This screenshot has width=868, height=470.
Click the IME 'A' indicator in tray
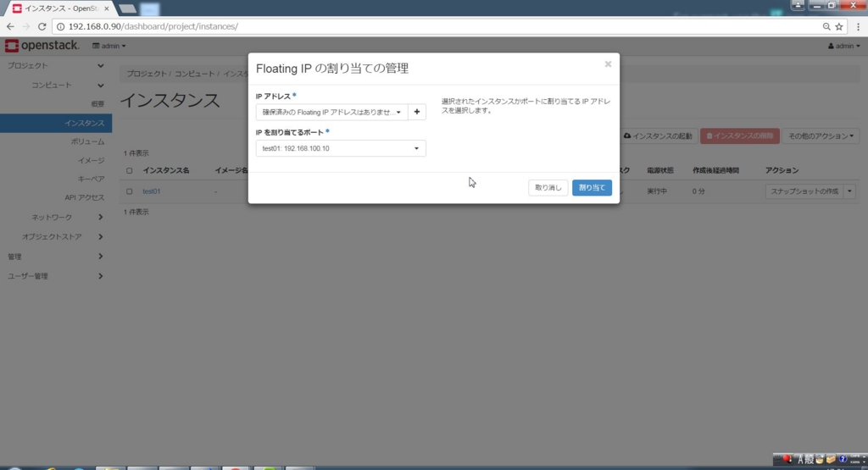[800, 459]
